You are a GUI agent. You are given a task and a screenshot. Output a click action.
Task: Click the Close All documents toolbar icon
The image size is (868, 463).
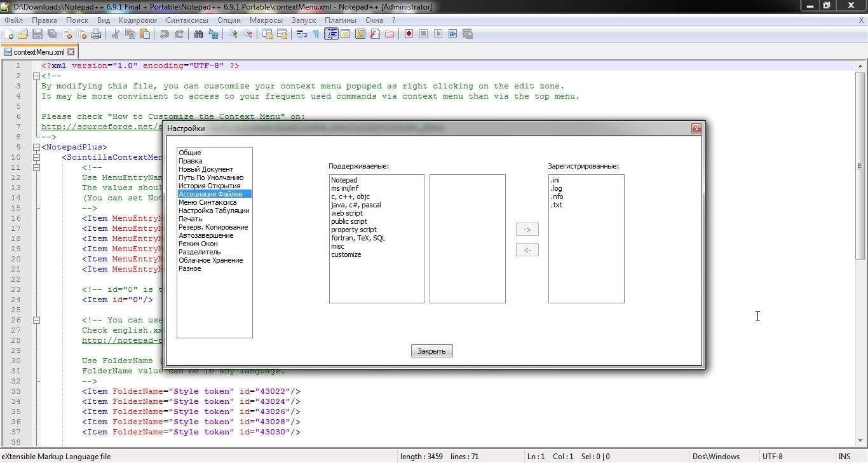pyautogui.click(x=81, y=34)
